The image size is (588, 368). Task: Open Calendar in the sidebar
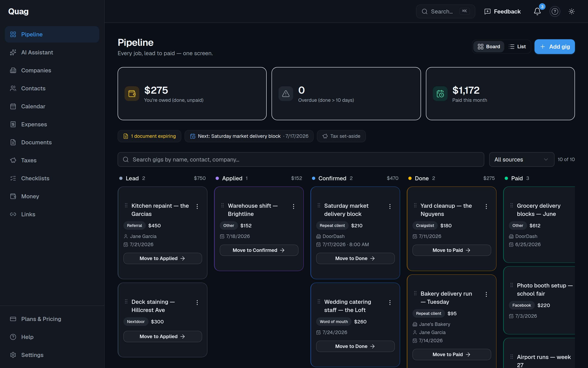pos(52,106)
